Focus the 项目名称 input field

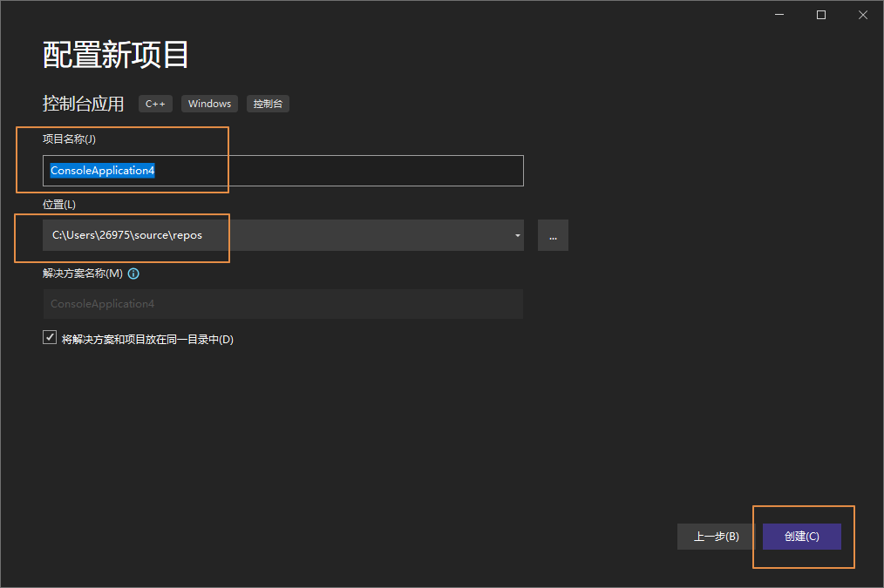point(283,171)
